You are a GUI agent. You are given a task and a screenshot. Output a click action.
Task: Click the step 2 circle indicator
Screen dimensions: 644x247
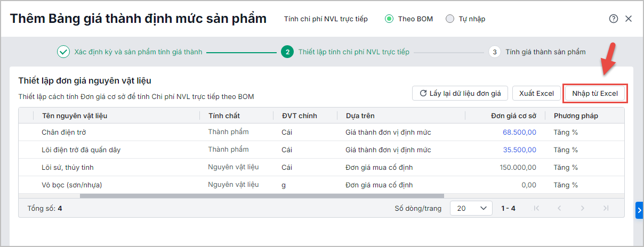pyautogui.click(x=287, y=52)
